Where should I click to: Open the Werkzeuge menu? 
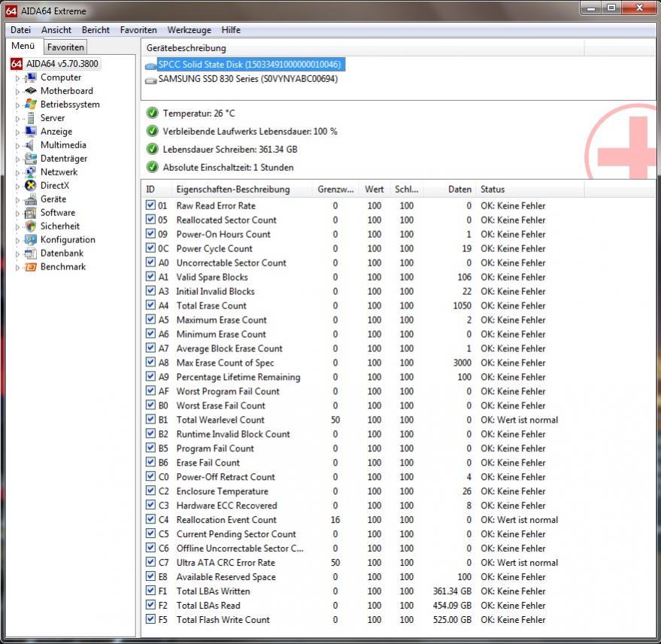click(x=190, y=30)
